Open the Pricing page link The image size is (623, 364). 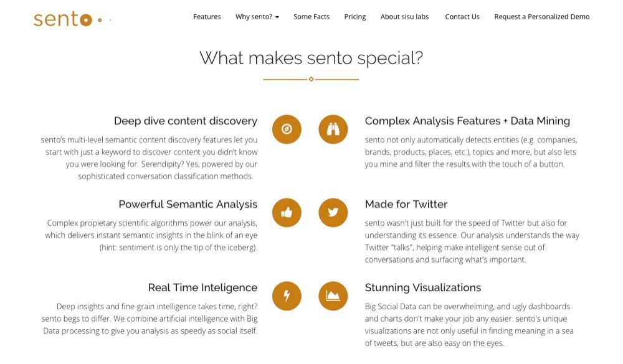click(x=355, y=17)
